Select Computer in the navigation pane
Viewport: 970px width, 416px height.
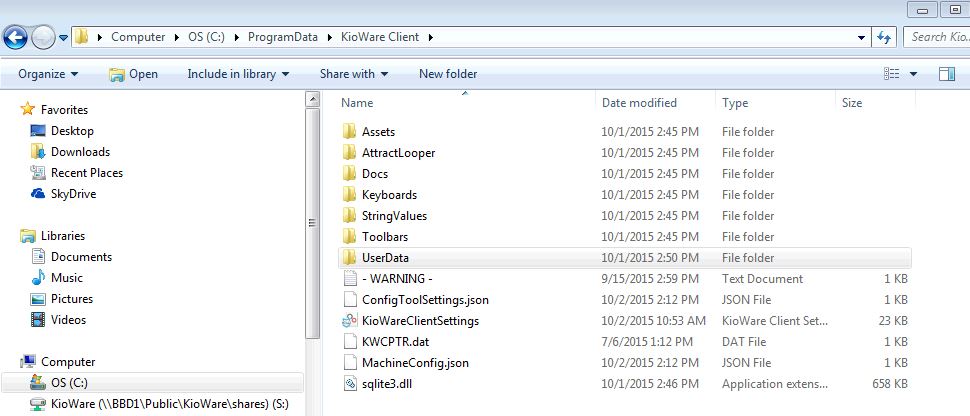click(x=68, y=362)
